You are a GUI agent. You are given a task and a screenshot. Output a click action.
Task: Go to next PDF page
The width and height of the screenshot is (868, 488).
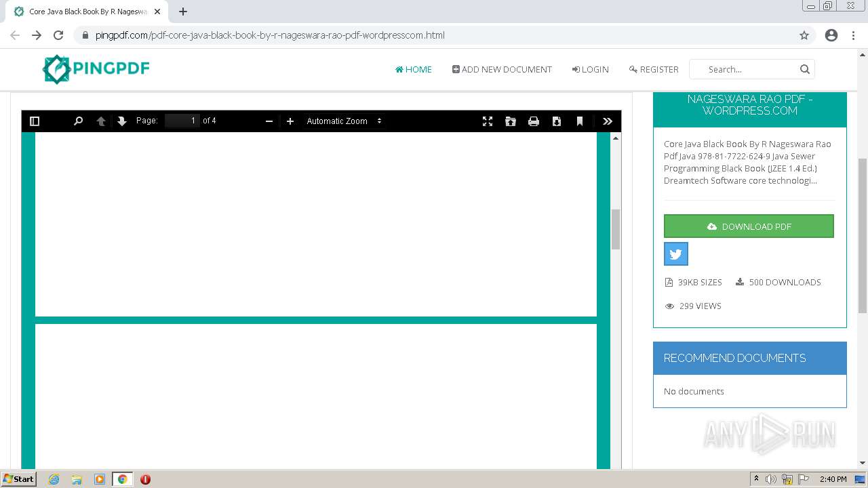click(x=122, y=121)
